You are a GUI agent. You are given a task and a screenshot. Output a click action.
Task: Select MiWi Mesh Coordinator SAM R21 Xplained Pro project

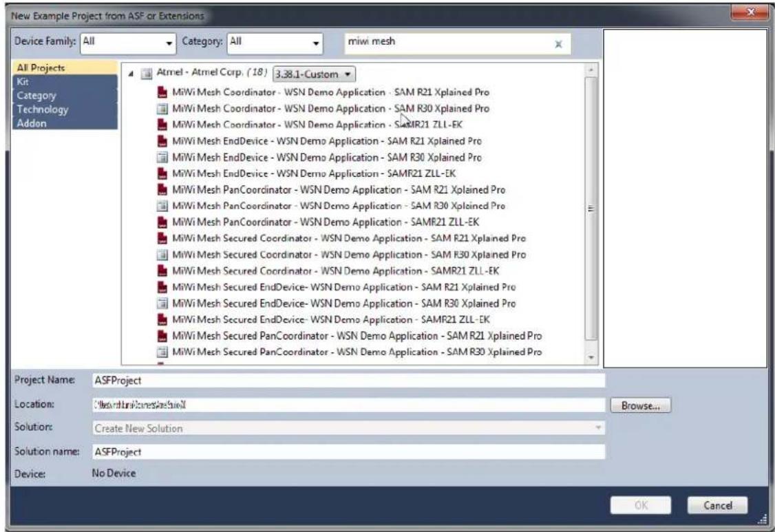(x=330, y=92)
